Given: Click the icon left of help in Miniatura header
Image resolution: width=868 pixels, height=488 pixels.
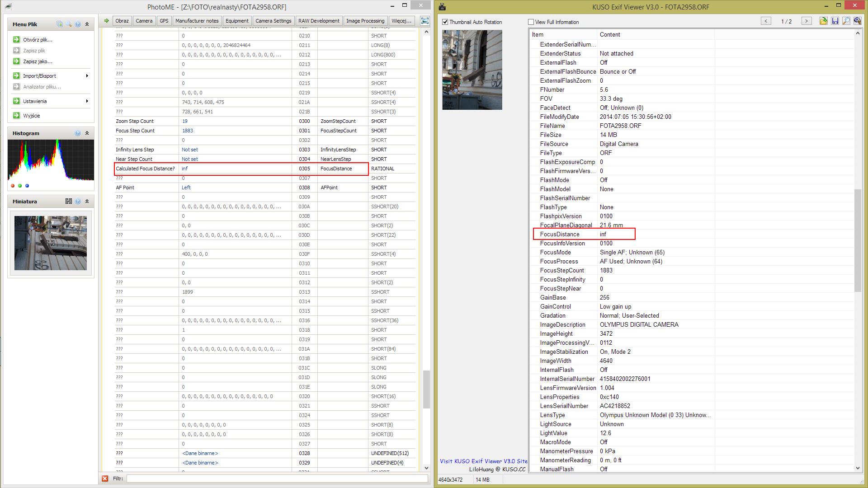Looking at the screenshot, I should 69,202.
